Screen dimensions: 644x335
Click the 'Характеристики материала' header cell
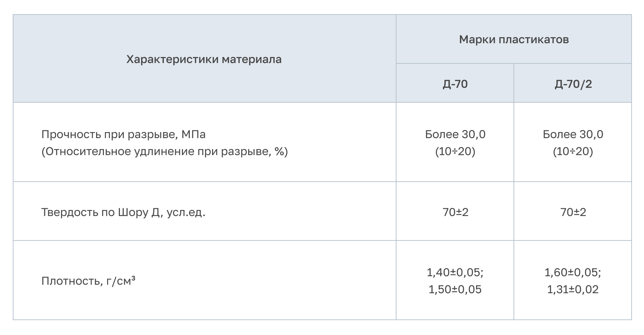(x=204, y=59)
